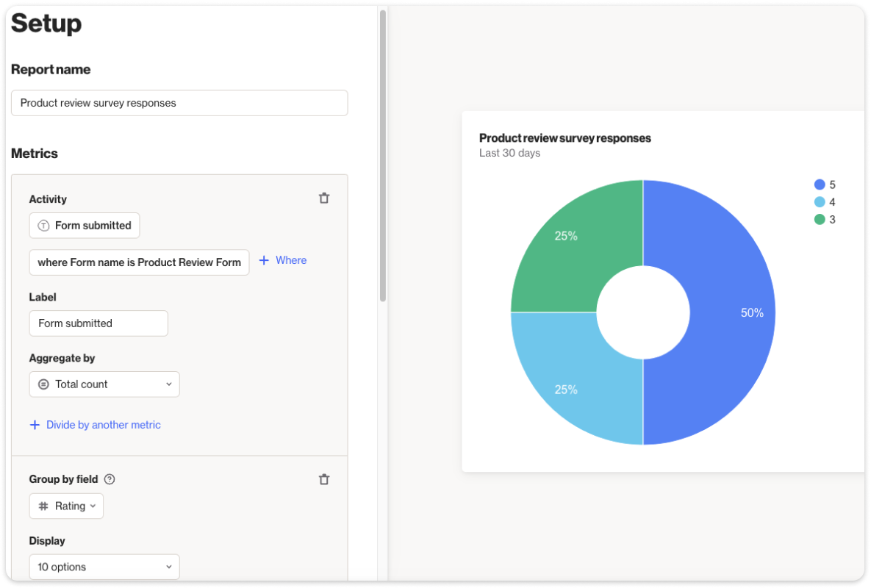Viewport: 882px width, 588px height.
Task: Delete the Group by field section
Action: [324, 479]
